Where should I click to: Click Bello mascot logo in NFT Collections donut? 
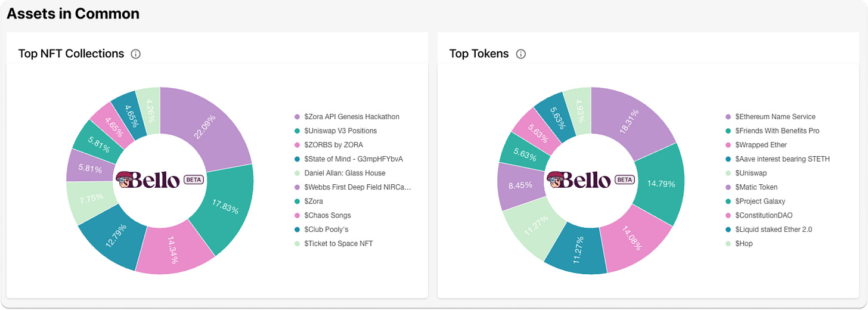(125, 179)
